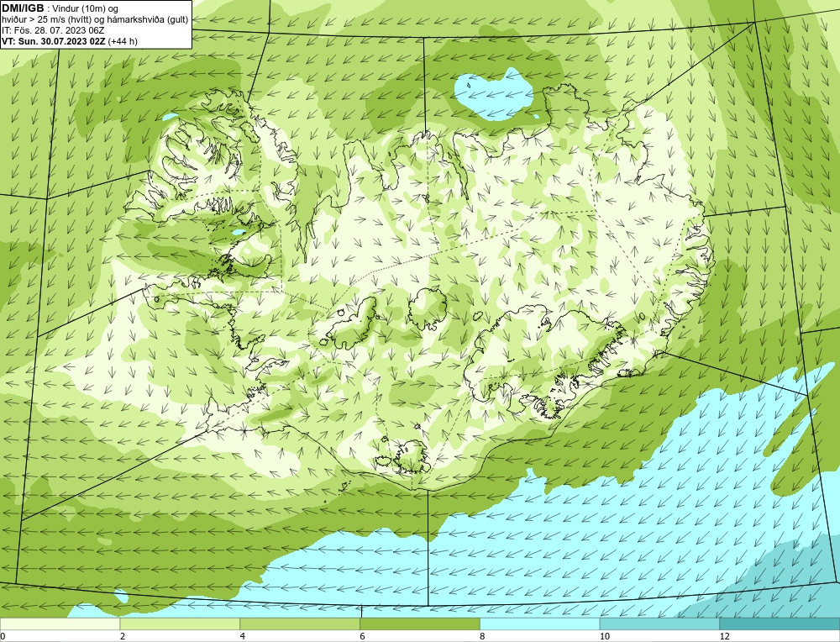This screenshot has height=642, width=840.
Task: Click the 10–12 m/s turquoise legend band
Action: (660, 624)
